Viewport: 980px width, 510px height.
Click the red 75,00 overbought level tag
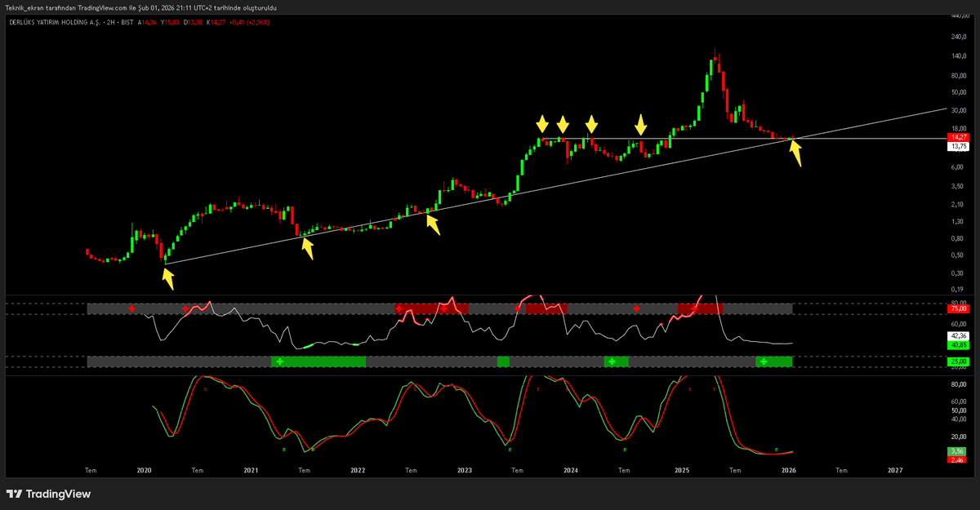957,309
